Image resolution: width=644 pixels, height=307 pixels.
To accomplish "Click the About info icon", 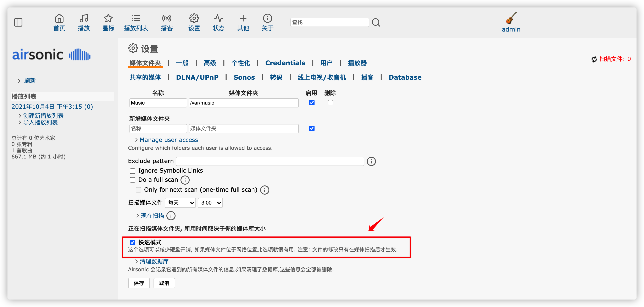I will point(267,18).
